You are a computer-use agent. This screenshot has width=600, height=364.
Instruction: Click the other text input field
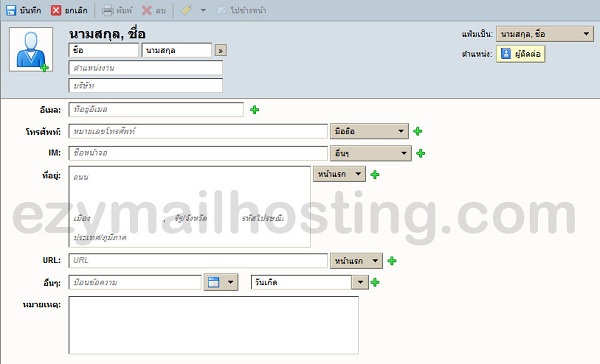pos(135,282)
